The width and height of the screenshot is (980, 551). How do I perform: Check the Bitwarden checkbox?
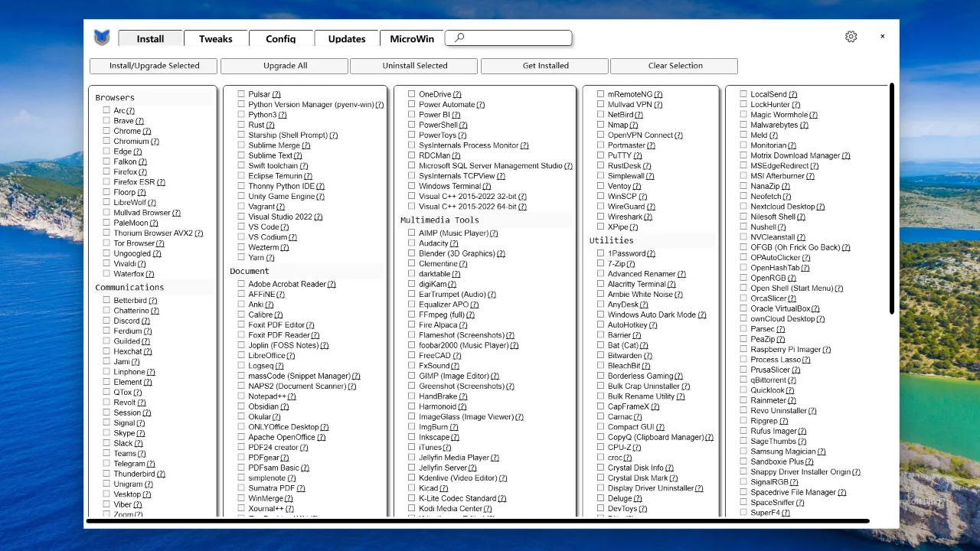click(x=601, y=356)
